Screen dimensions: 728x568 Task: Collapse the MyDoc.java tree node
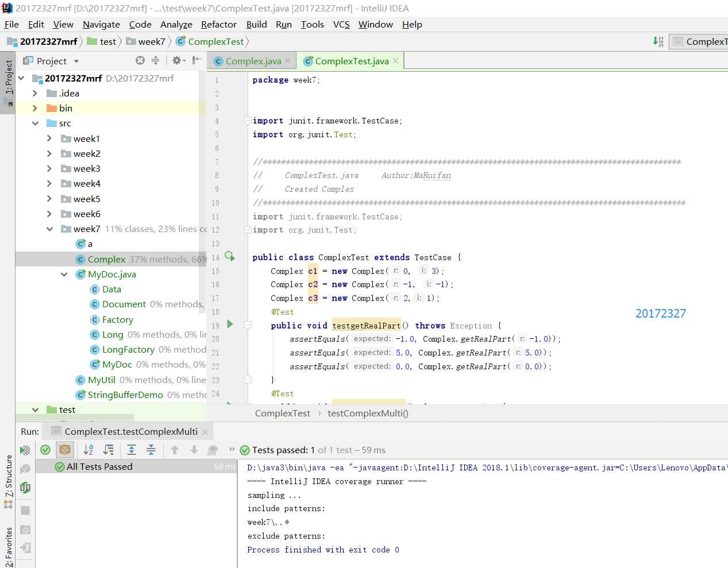pyautogui.click(x=64, y=275)
